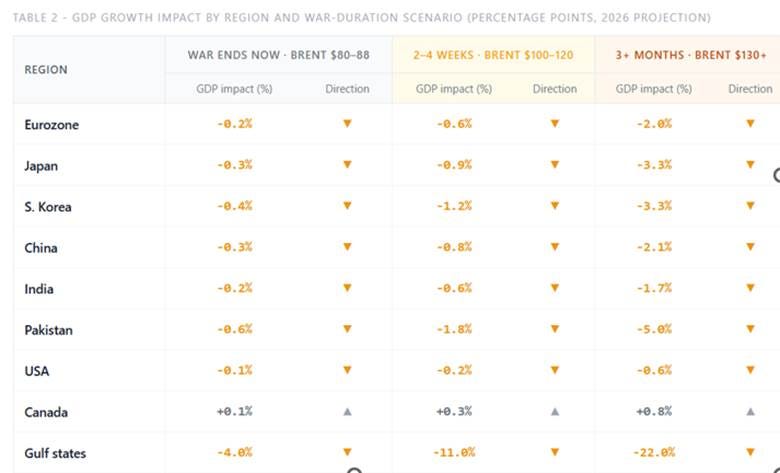Click the Canada up arrow in the 2–4 Weeks column
Viewport: 780px width, 473px height.
pos(555,411)
